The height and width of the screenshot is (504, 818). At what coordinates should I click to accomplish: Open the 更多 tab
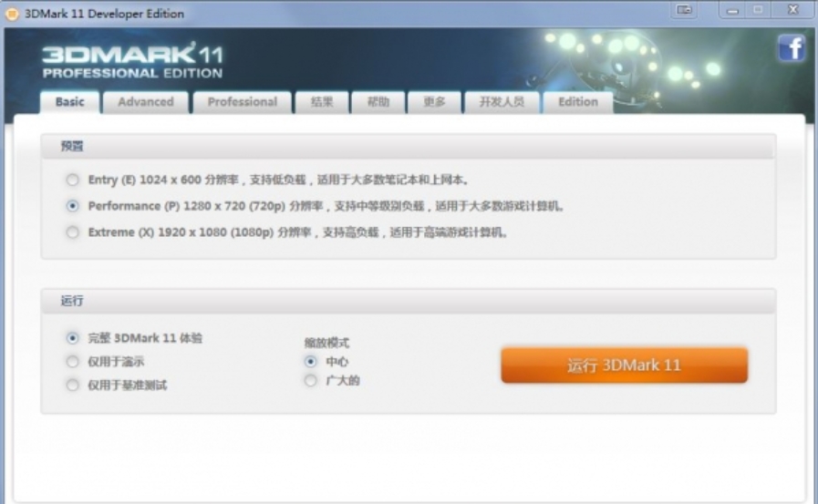pos(435,102)
